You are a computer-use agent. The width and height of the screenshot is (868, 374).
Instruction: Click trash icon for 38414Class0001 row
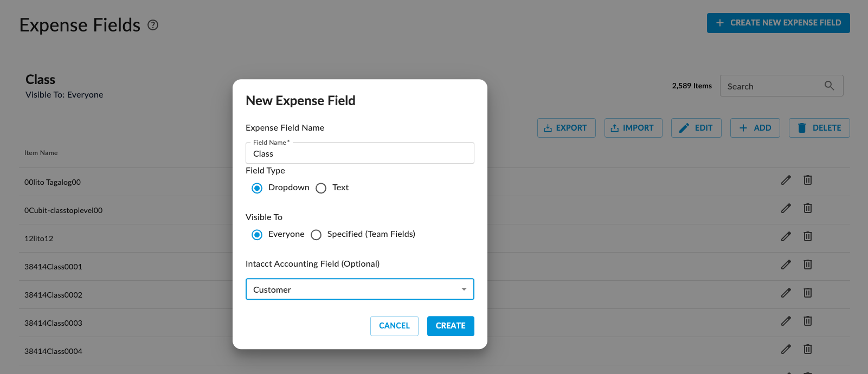pyautogui.click(x=807, y=265)
